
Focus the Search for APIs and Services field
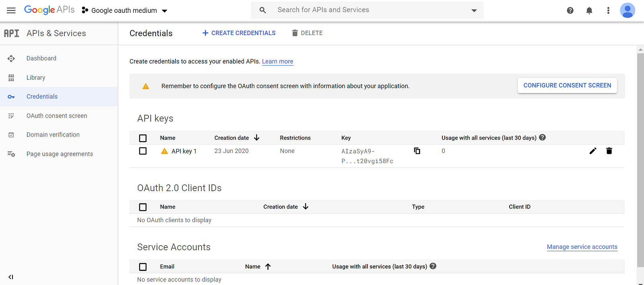(x=367, y=10)
